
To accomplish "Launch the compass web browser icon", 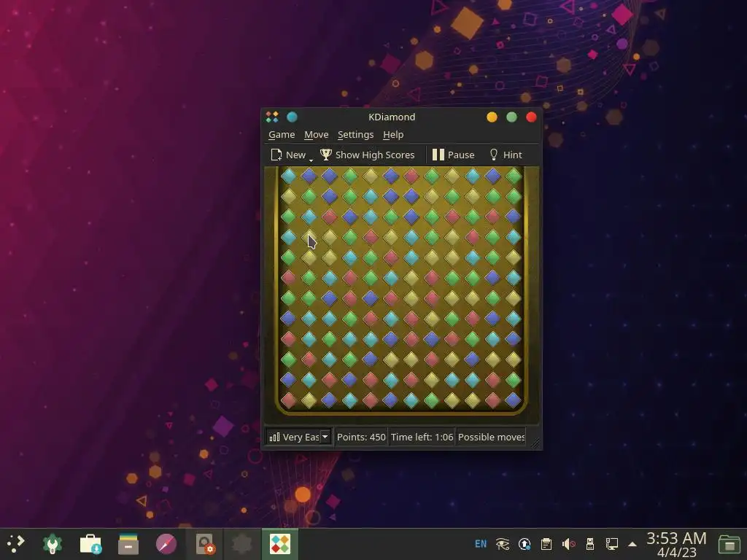I will [166, 543].
